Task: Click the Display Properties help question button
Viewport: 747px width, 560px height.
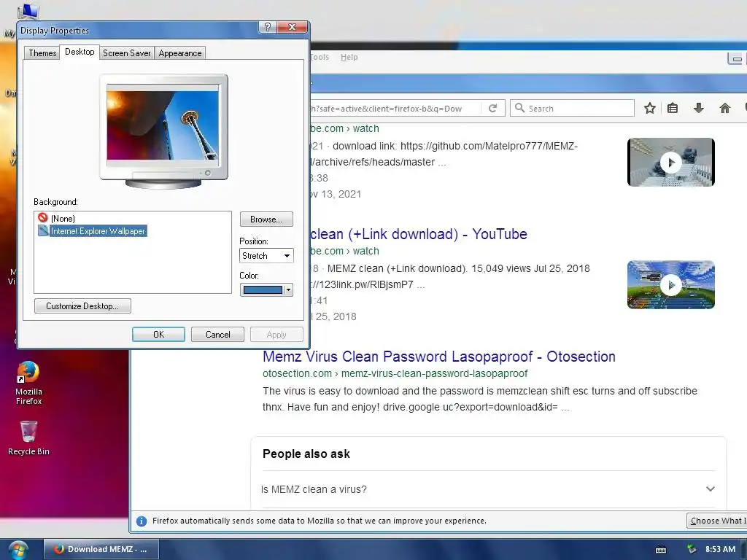Action: 267,27
